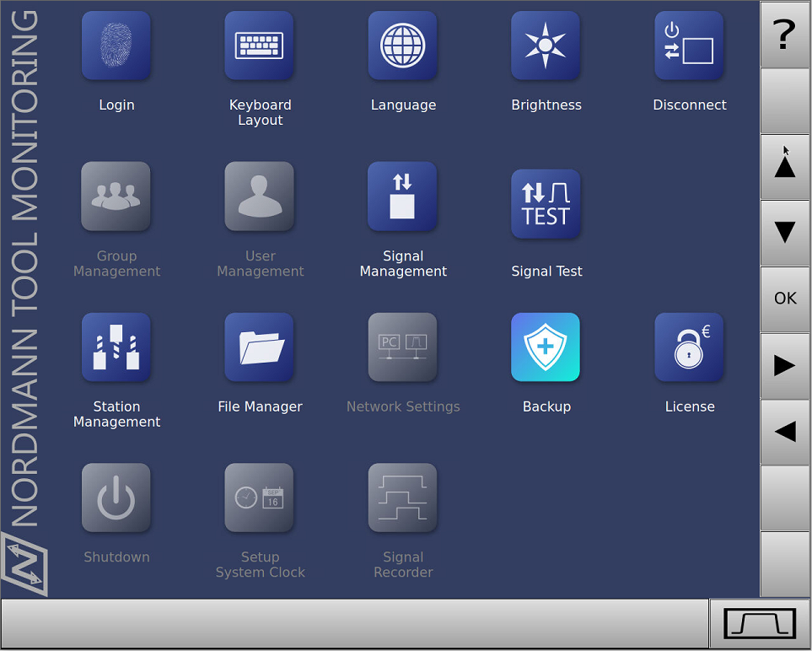Open Brightness settings
The width and height of the screenshot is (812, 651).
[x=546, y=46]
